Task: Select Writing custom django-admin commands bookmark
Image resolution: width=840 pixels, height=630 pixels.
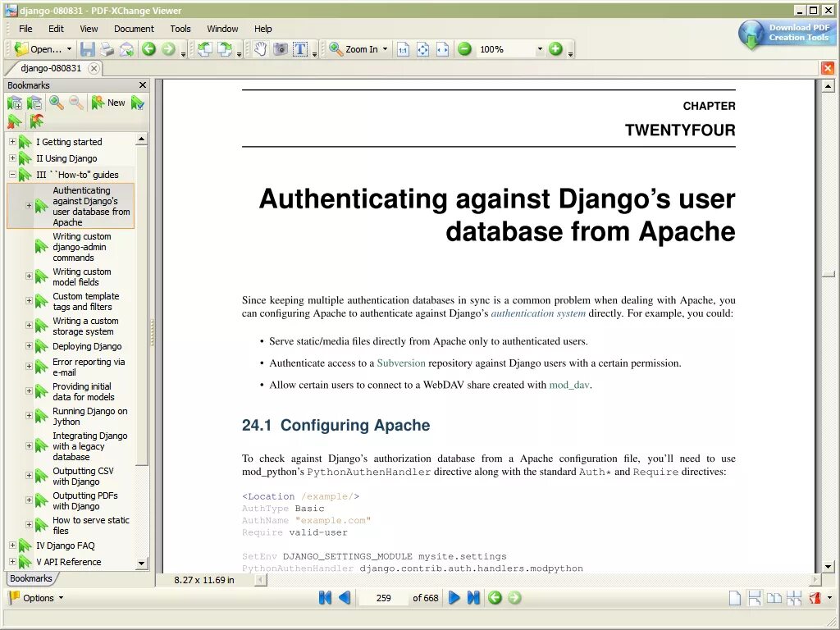Action: click(x=82, y=247)
